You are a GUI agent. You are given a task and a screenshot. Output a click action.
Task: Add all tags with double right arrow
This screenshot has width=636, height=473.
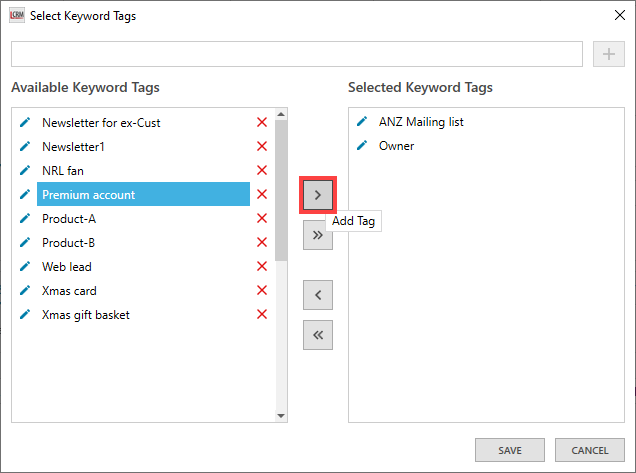(x=317, y=235)
